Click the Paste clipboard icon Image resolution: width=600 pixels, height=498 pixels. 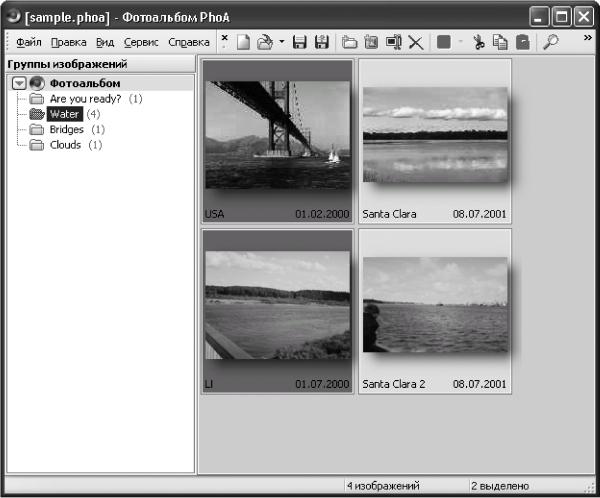(522, 42)
